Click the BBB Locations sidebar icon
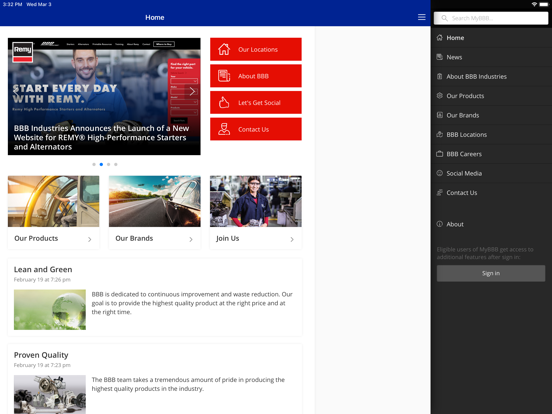 pyautogui.click(x=439, y=134)
